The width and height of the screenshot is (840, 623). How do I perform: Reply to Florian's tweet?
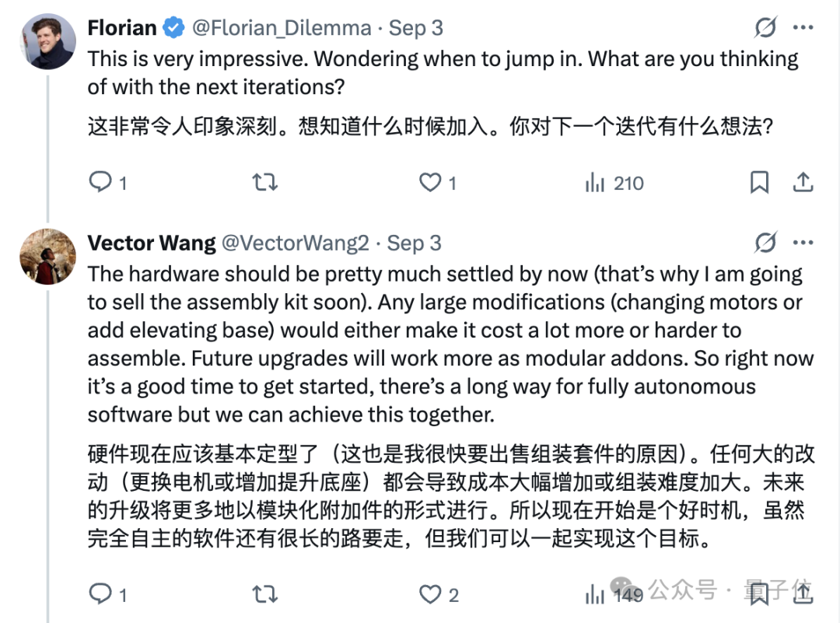click(x=100, y=182)
